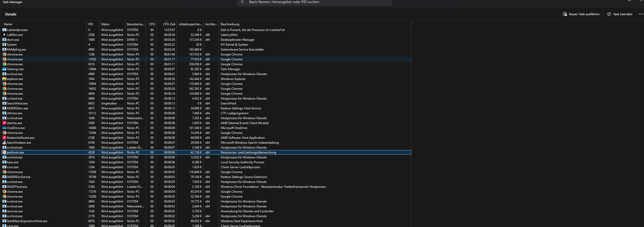Click the RadeonSoftware.exe icon
The height and width of the screenshot is (227, 644).
point(4,138)
